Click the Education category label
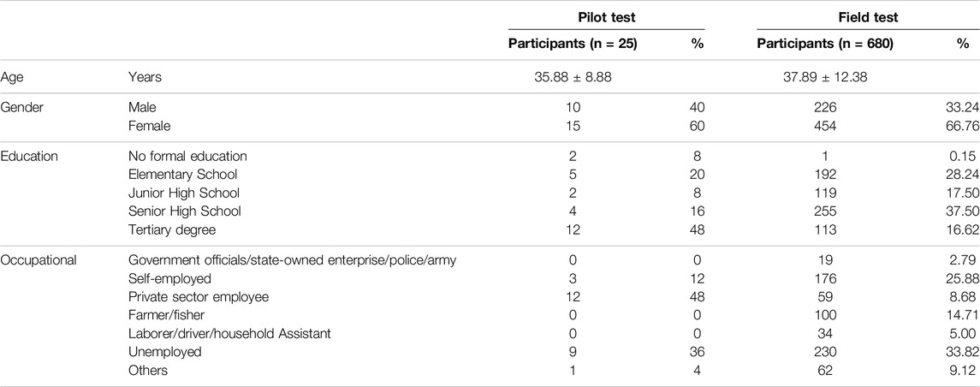 pyautogui.click(x=29, y=156)
